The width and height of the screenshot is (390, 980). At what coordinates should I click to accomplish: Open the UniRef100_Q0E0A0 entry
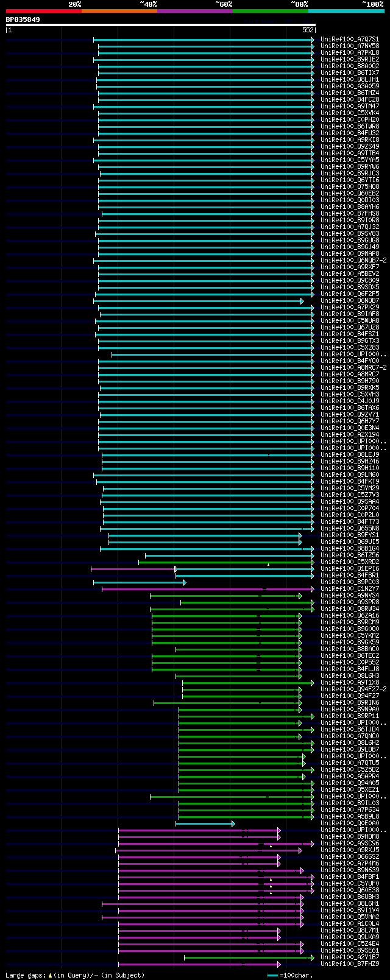pyautogui.click(x=350, y=823)
